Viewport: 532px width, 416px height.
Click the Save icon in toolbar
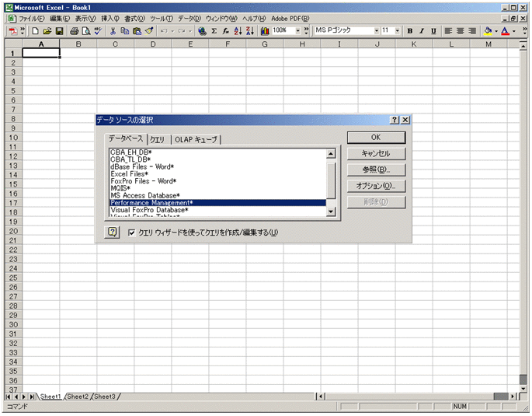(59, 31)
